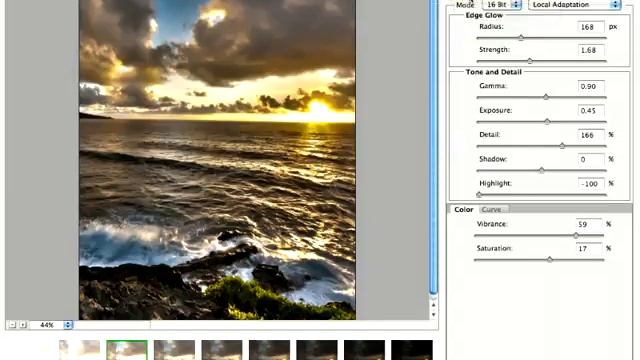Image resolution: width=640 pixels, height=360 pixels.
Task: Click the Shadow slider handle
Action: point(542,170)
